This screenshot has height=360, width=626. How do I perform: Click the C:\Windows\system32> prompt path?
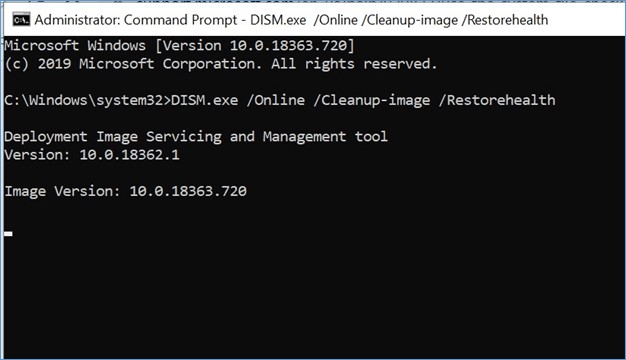point(87,100)
